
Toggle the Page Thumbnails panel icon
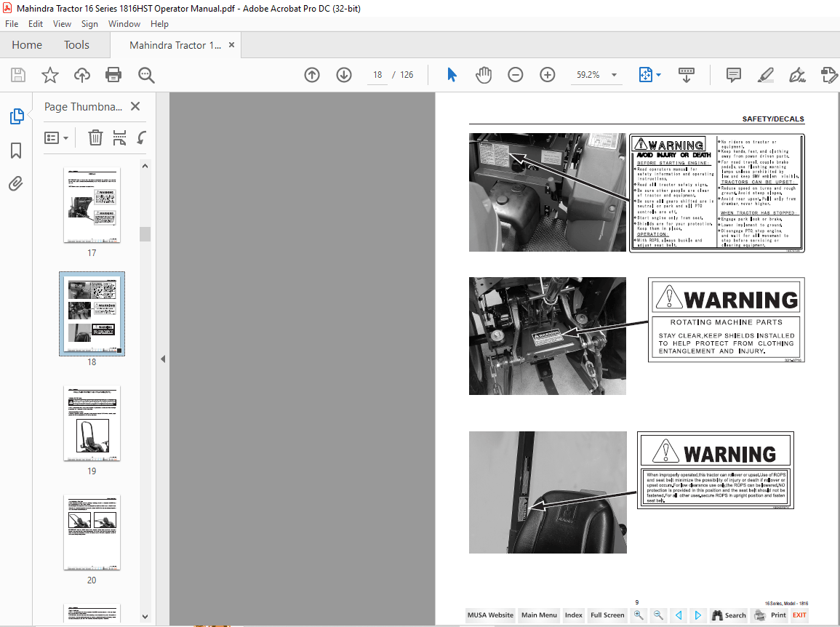(16, 116)
